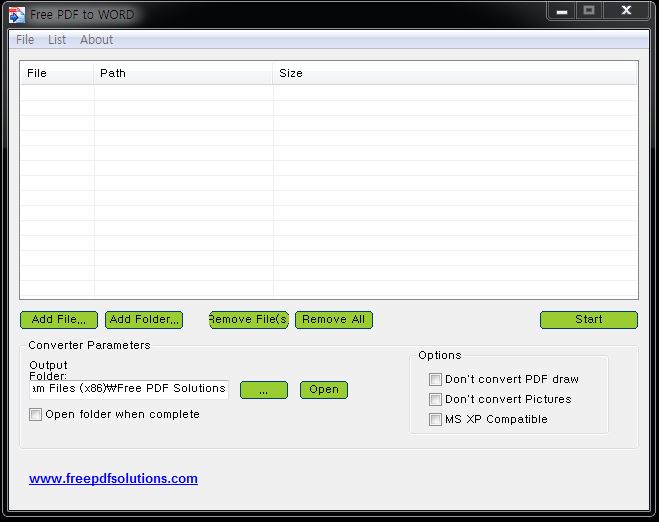
Task: Maximize the Free PDF to WORD window
Action: point(589,11)
